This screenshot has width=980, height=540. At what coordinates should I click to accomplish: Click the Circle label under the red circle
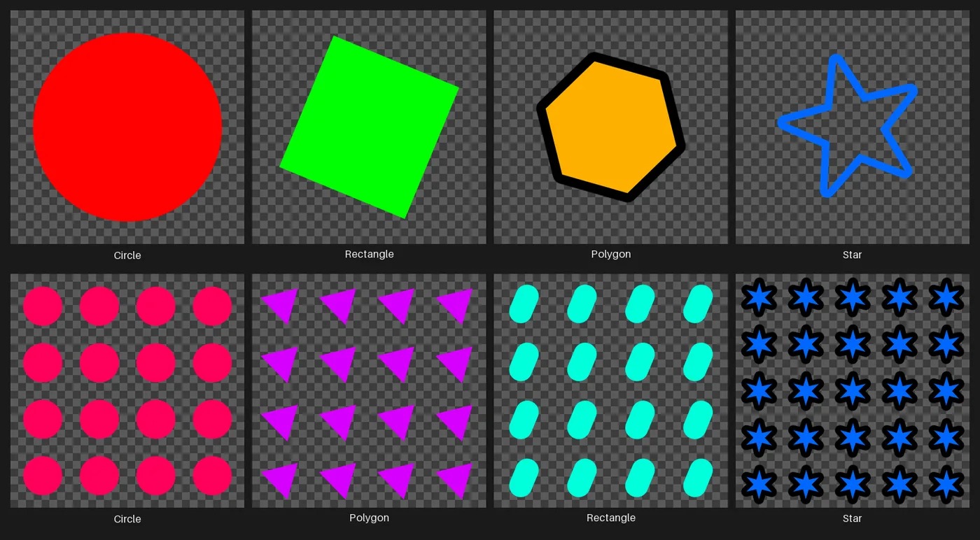click(127, 255)
